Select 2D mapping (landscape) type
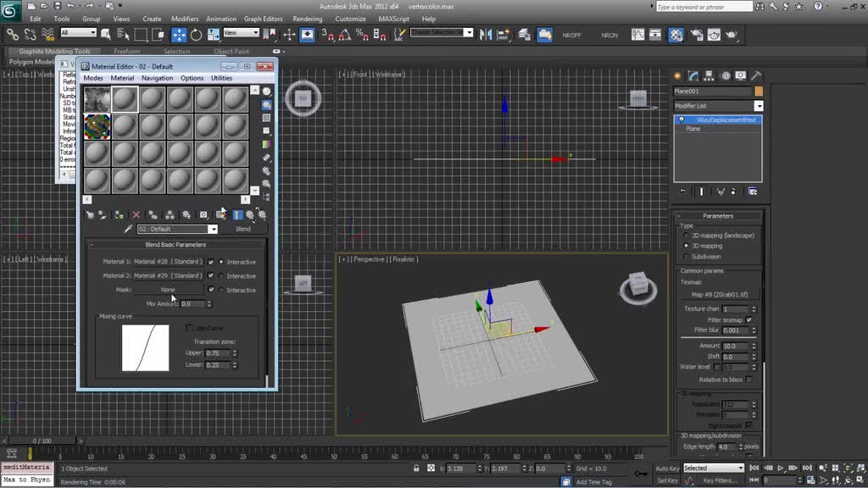The height and width of the screenshot is (488, 868). (x=687, y=236)
